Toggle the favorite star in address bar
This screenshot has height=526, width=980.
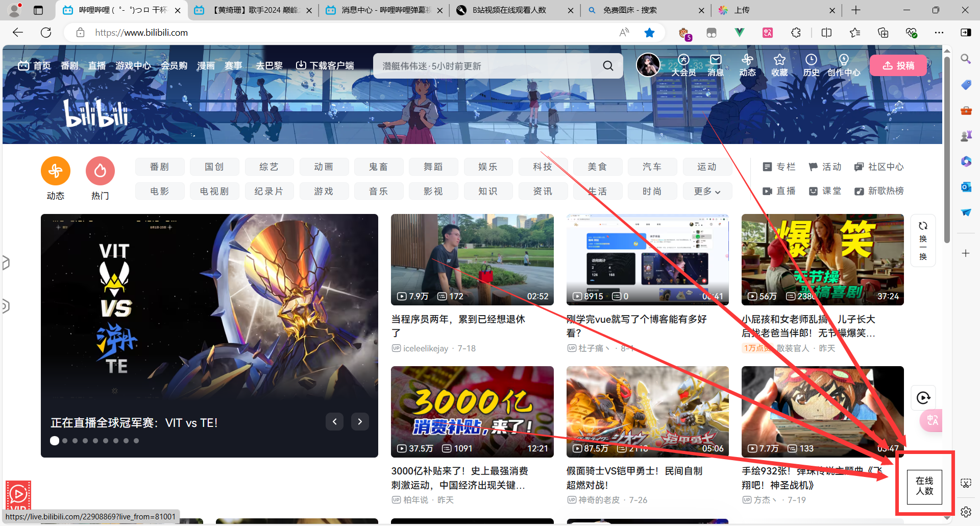pos(649,33)
